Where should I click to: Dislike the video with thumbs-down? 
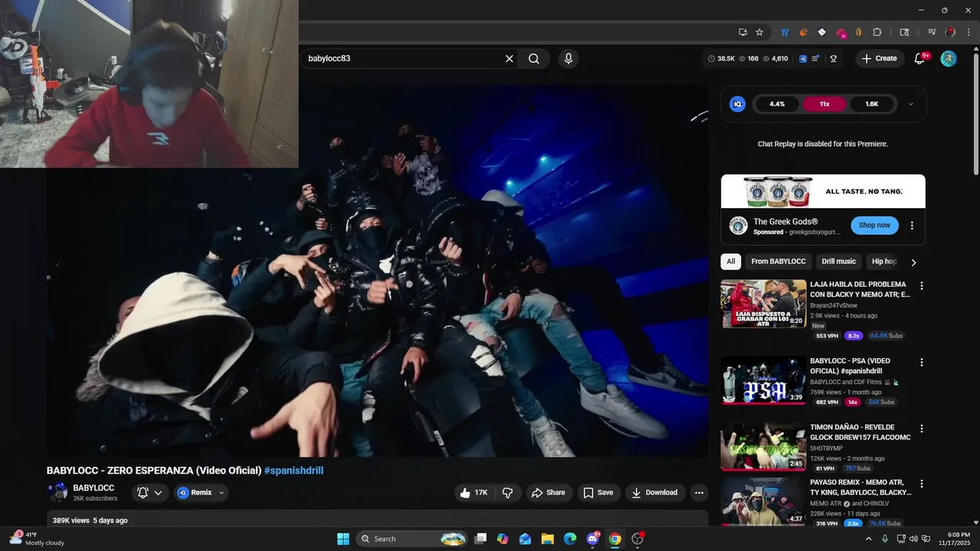(507, 493)
